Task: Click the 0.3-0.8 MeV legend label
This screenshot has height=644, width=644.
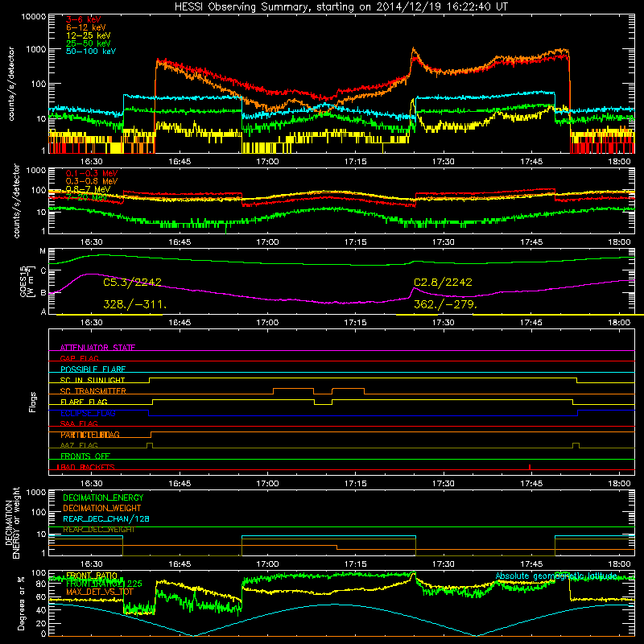Action: point(92,181)
